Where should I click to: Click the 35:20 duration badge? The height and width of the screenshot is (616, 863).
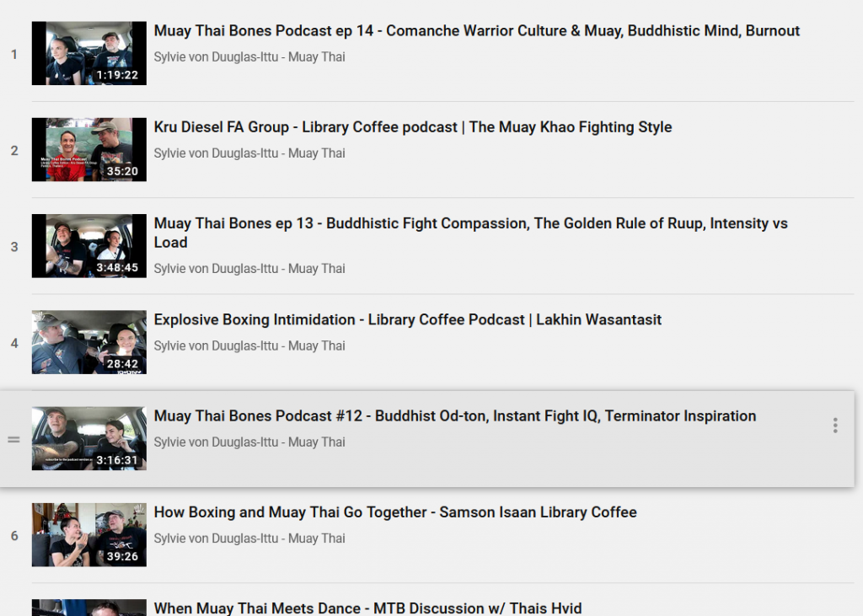(122, 171)
